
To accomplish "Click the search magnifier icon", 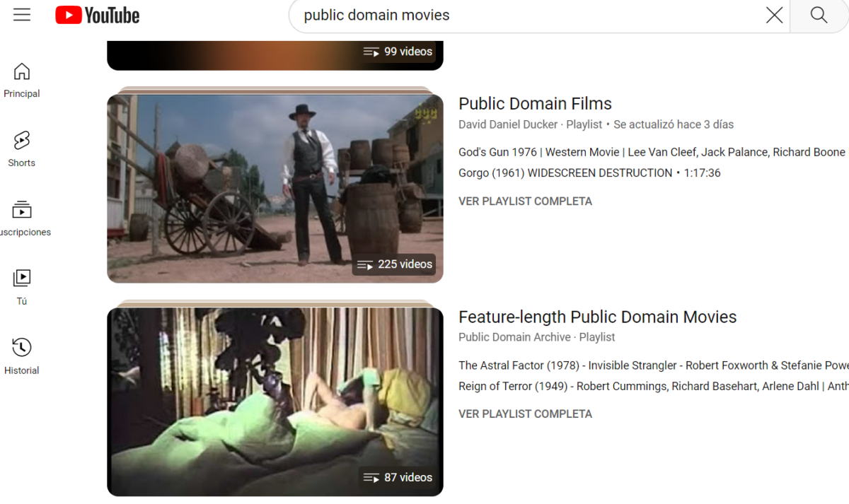I will [819, 15].
